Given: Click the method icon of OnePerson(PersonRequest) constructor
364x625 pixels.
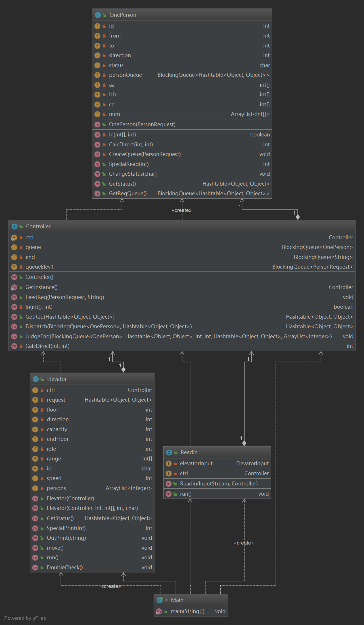Looking at the screenshot, I should [97, 124].
